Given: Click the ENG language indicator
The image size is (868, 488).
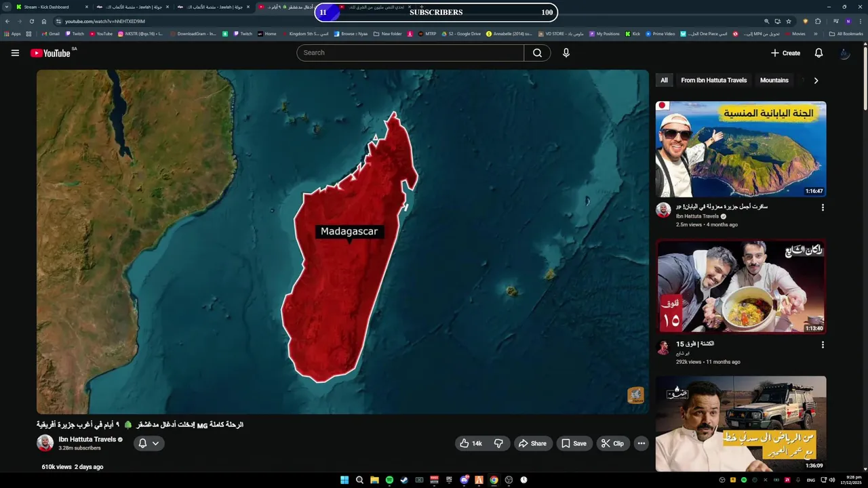Looking at the screenshot, I should point(810,480).
